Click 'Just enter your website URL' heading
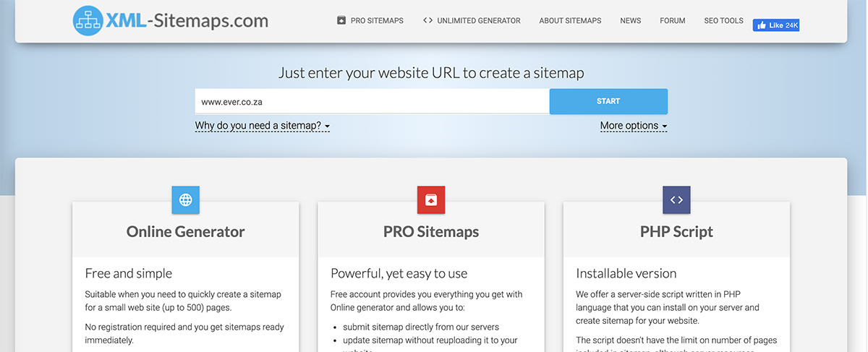Viewport: 868px width, 352px height. (x=431, y=73)
